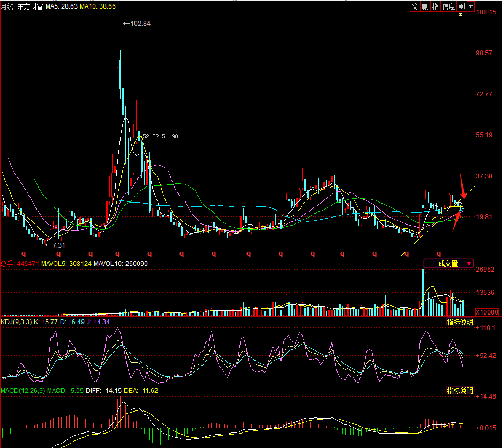Open MACD panel 指标说明 link
The height and width of the screenshot is (448, 502).
pyautogui.click(x=460, y=391)
